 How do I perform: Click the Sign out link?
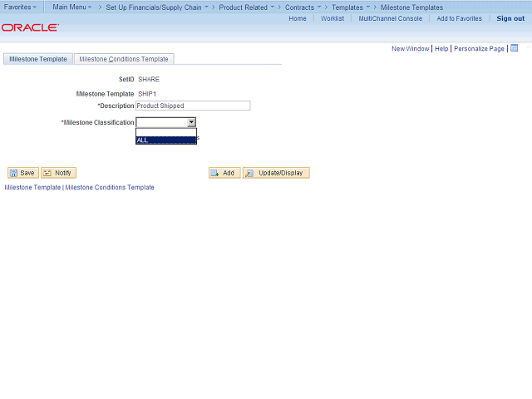tap(510, 18)
